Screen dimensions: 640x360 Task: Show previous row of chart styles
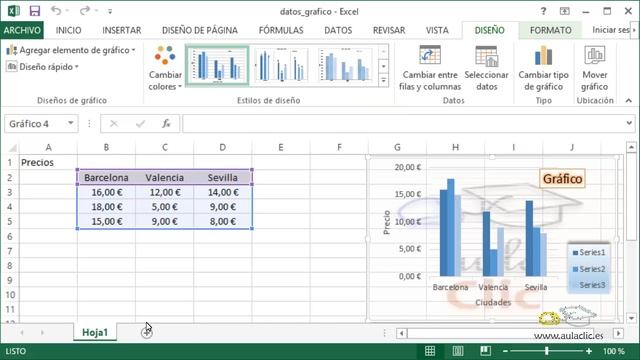pos(384,51)
